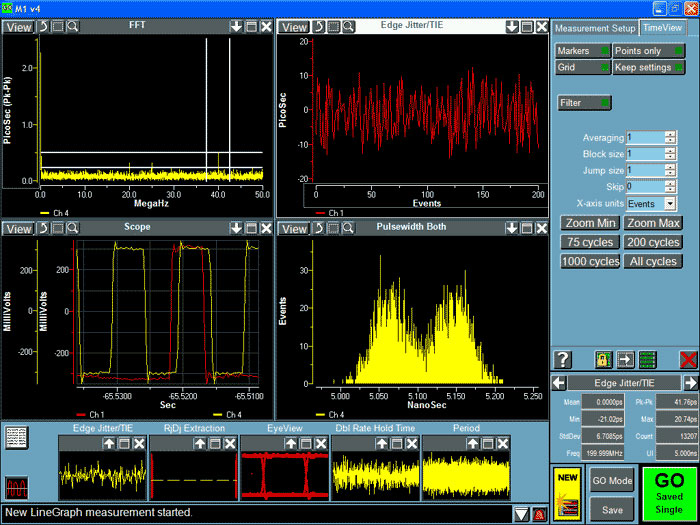Viewport: 700px width, 525px height.
Task: Switch to the Measurement Setup tab
Action: coord(595,28)
